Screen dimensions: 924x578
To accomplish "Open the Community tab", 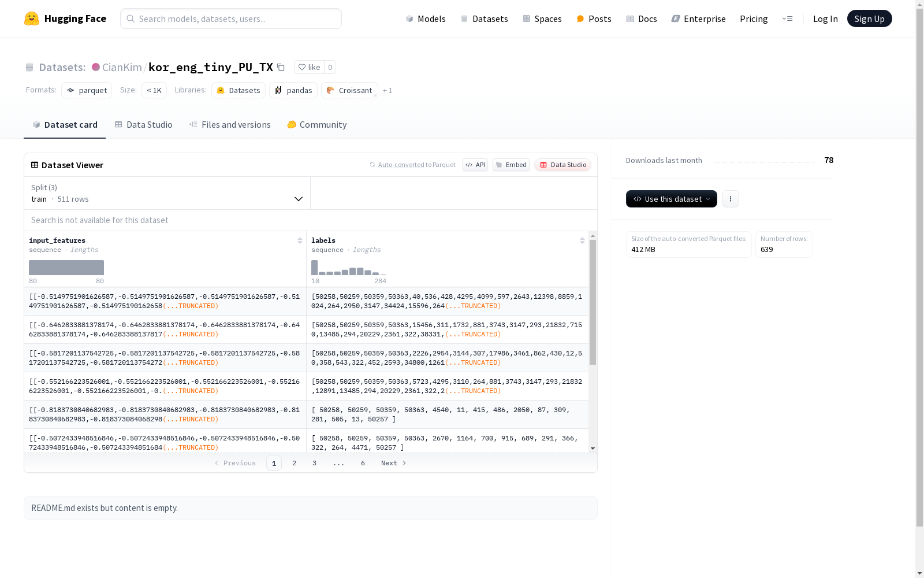I will pyautogui.click(x=317, y=124).
